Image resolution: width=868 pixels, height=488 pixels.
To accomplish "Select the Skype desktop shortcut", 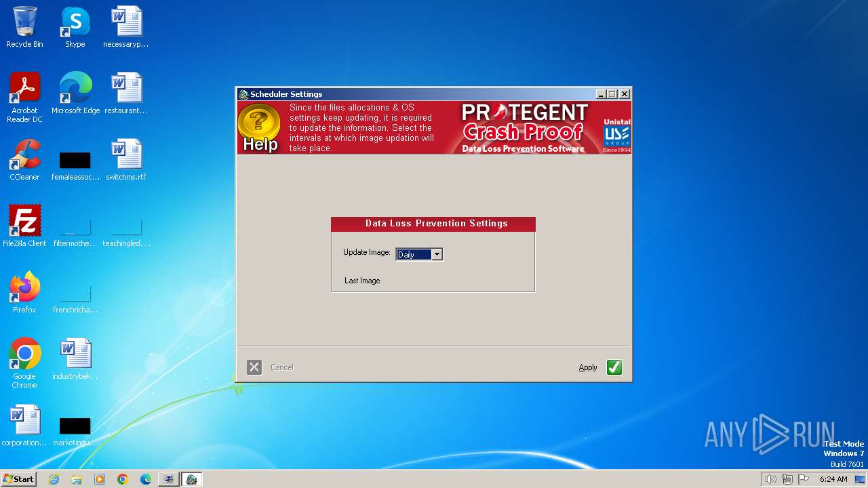I will [x=75, y=28].
